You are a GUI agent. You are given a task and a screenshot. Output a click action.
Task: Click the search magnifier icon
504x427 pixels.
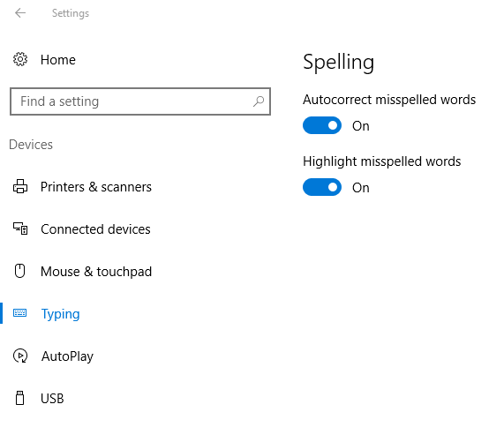pos(259,101)
